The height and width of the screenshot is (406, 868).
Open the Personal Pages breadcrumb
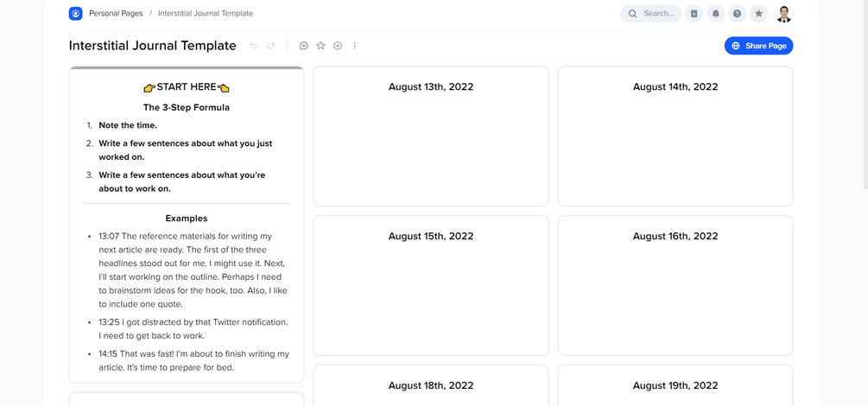coord(116,14)
